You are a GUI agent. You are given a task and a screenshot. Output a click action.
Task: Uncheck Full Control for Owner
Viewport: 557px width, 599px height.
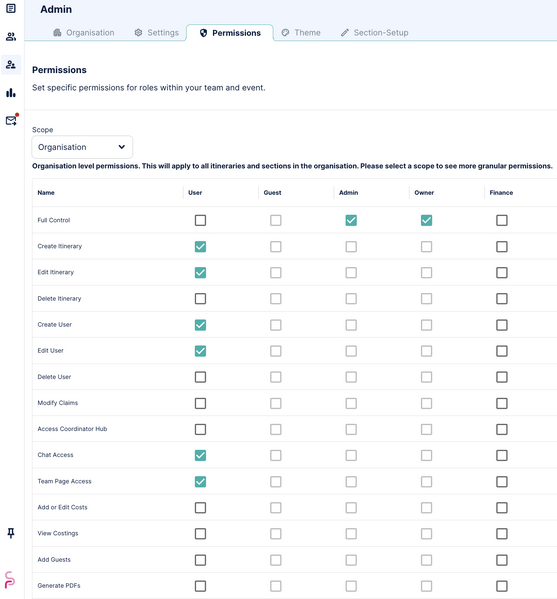[426, 220]
